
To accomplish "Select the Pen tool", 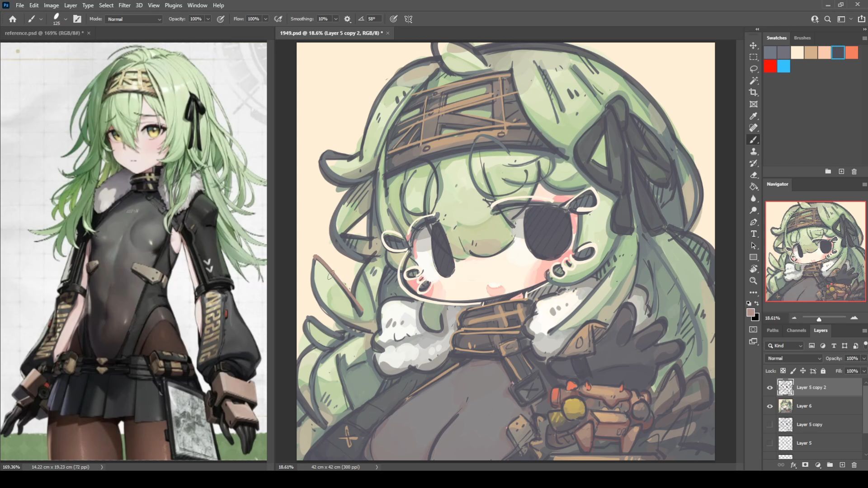I will [753, 222].
